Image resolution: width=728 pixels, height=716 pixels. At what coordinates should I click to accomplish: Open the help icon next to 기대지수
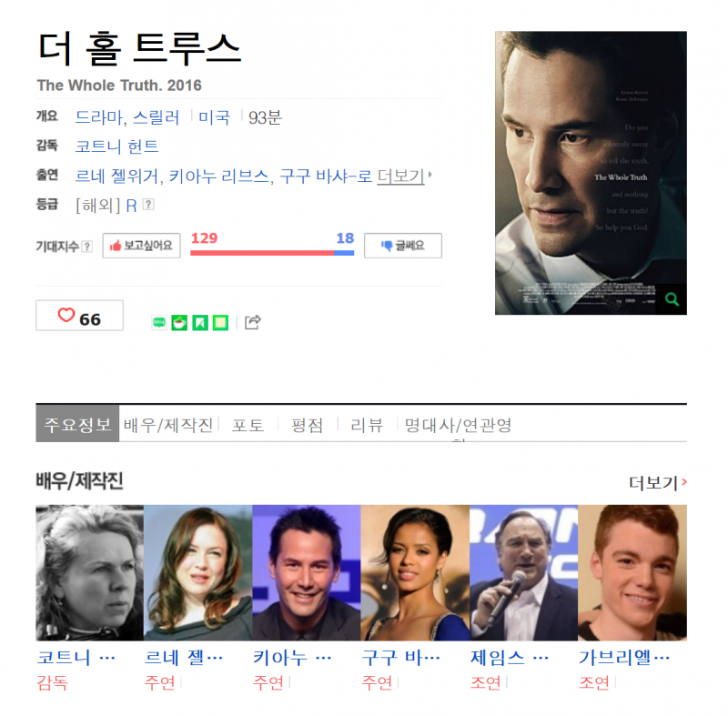[x=86, y=246]
